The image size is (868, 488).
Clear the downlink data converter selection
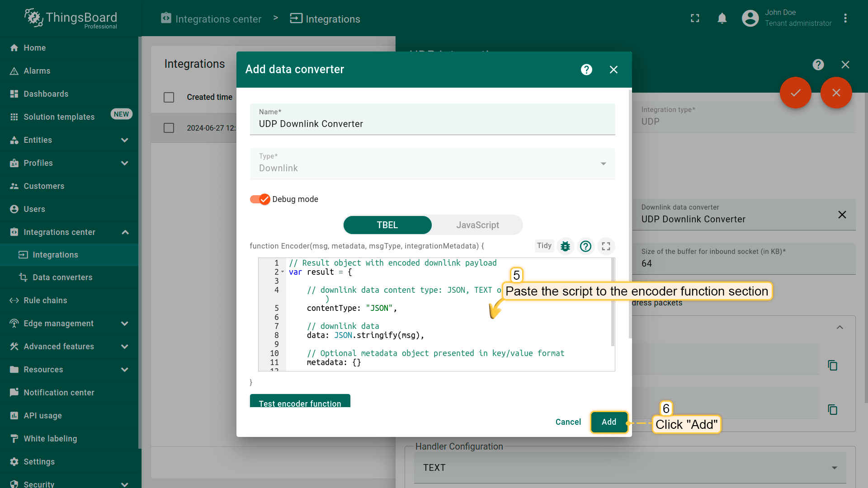coord(842,215)
